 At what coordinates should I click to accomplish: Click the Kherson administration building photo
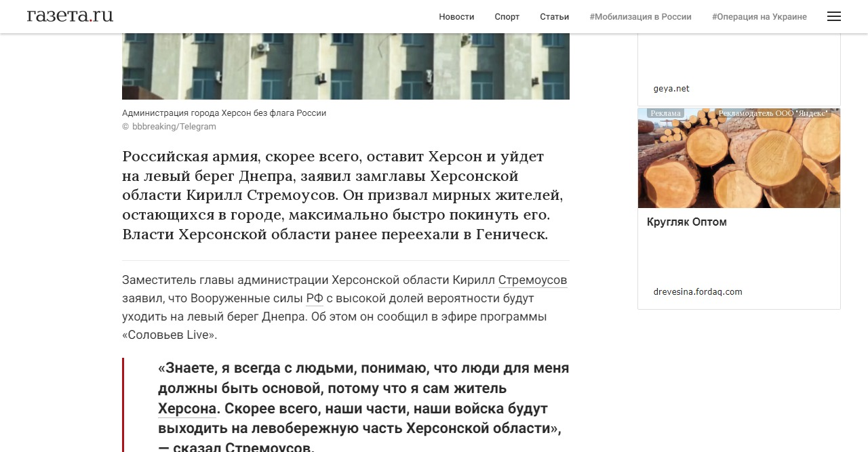click(x=346, y=66)
